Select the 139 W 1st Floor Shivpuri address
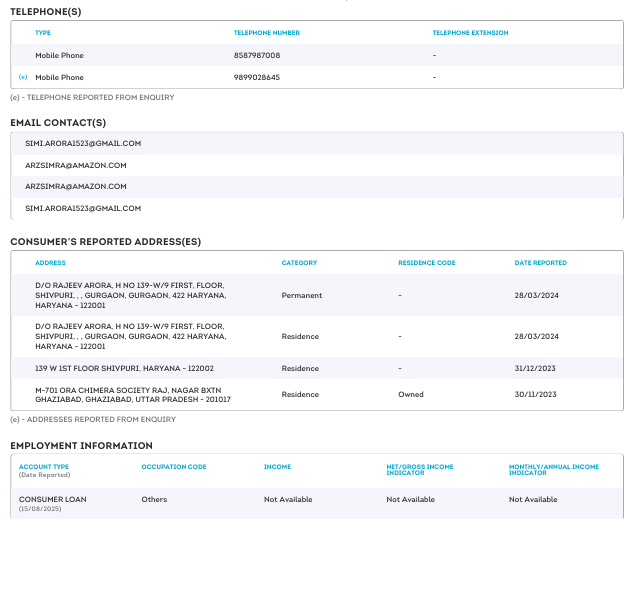 click(124, 368)
